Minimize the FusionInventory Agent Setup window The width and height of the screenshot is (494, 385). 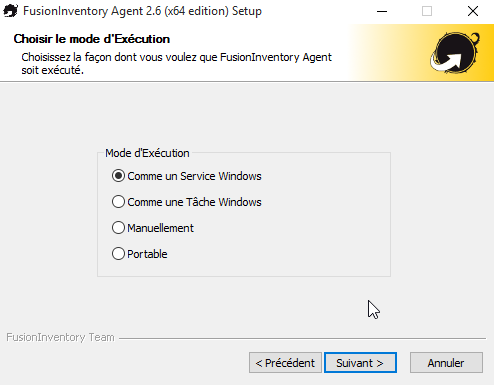click(382, 11)
